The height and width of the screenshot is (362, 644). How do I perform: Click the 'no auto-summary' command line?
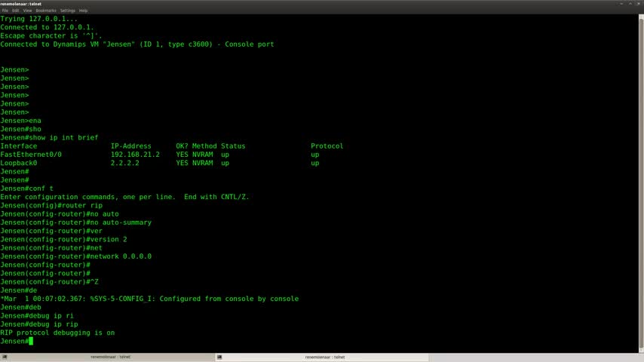coord(75,222)
